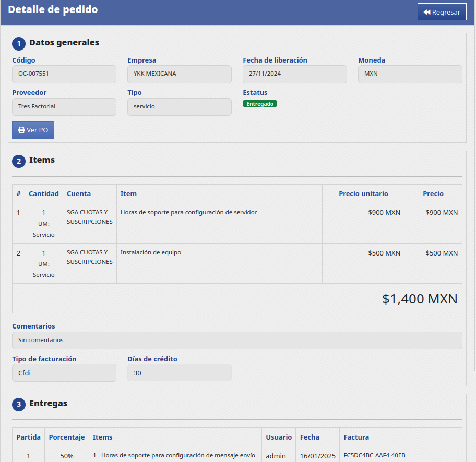Click the Comentarios text field

237,340
